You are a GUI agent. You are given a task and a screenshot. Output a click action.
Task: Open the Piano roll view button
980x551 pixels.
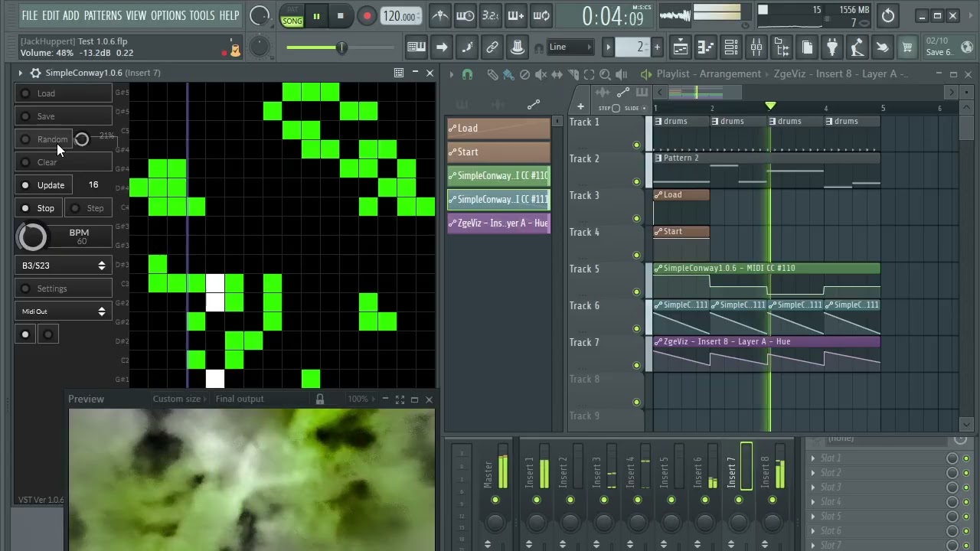point(706,47)
